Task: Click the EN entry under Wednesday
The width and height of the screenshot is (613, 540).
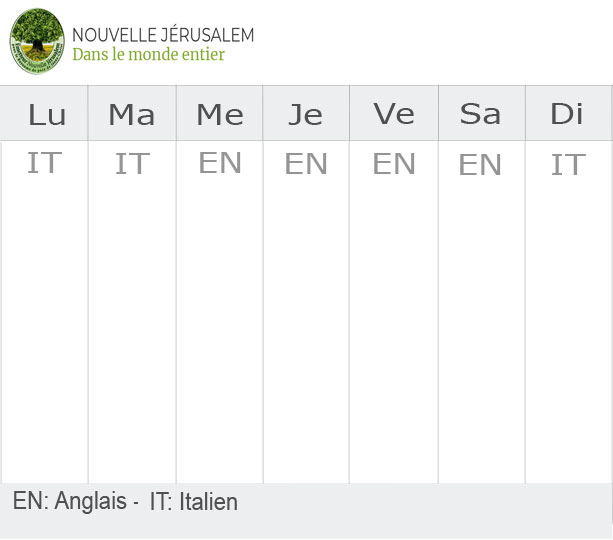Action: coord(220,163)
